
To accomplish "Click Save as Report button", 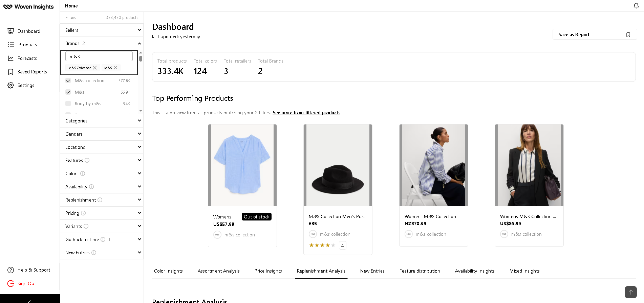I will pyautogui.click(x=594, y=34).
